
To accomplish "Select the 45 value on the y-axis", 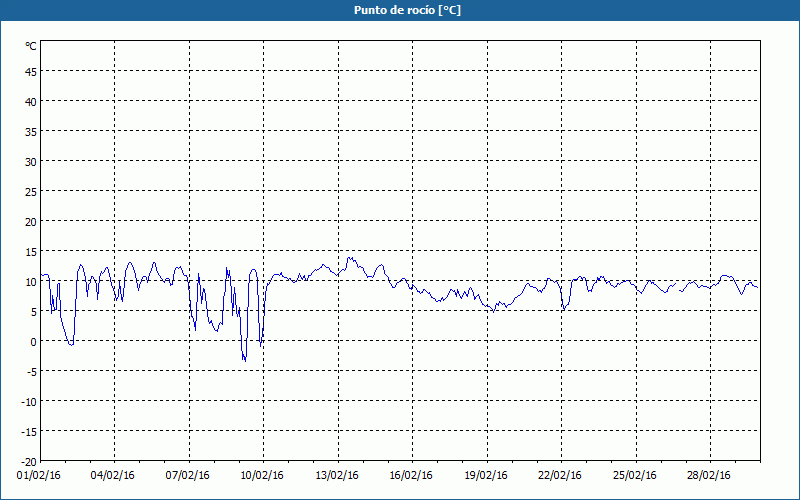I will [x=31, y=72].
